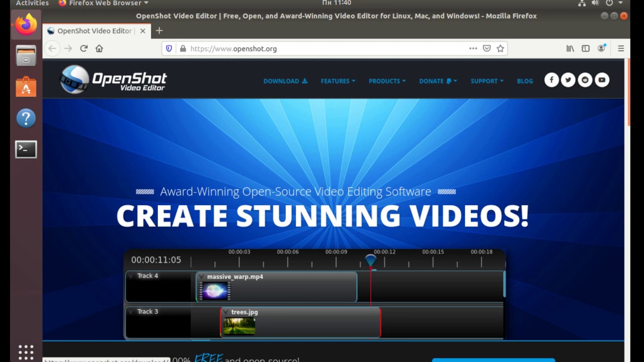Click the CREATE STUNNING VIDEOS! headline
Image resolution: width=644 pixels, height=362 pixels.
click(x=323, y=216)
